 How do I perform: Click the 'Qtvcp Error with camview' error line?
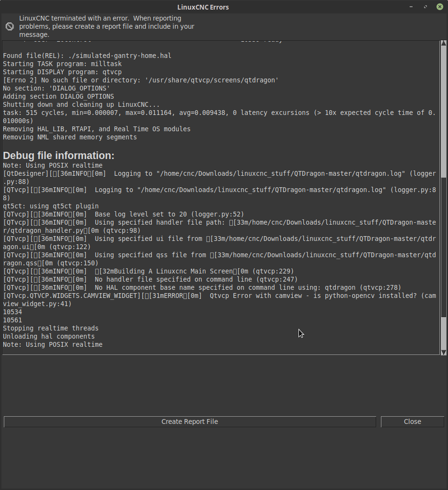219,299
